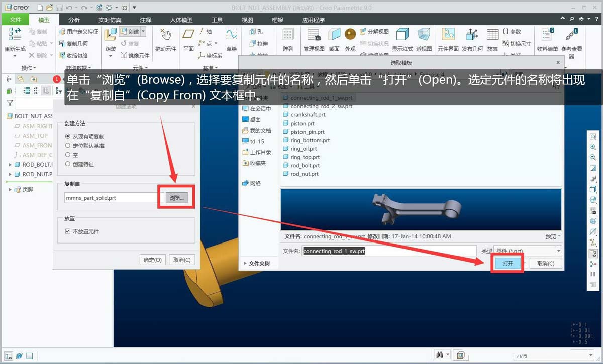Click the Regenerate (重新生成) icon
The width and height of the screenshot is (603, 364).
point(15,35)
